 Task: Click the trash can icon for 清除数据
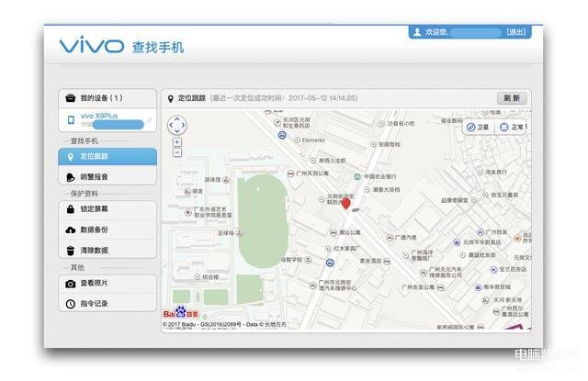tap(70, 251)
